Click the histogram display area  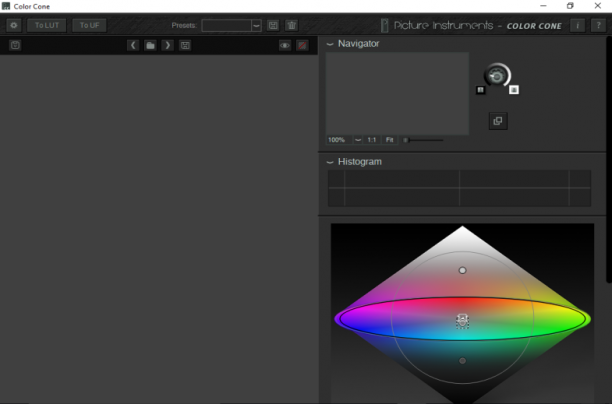pos(459,188)
